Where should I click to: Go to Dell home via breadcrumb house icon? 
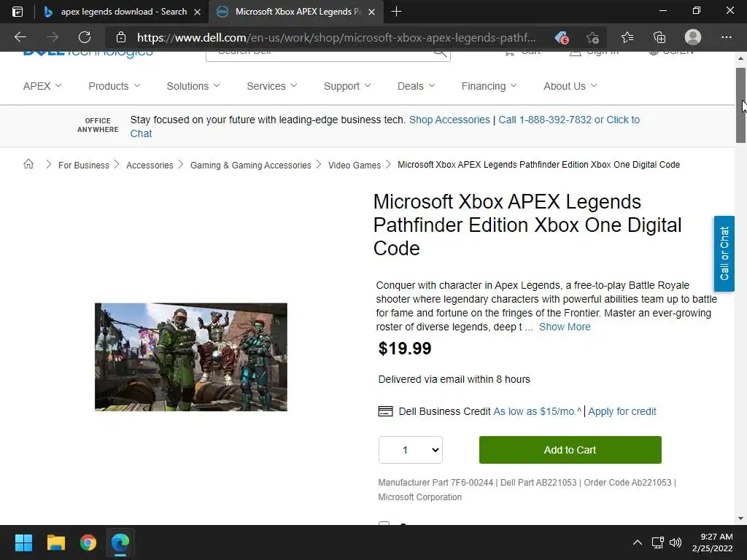pyautogui.click(x=28, y=164)
